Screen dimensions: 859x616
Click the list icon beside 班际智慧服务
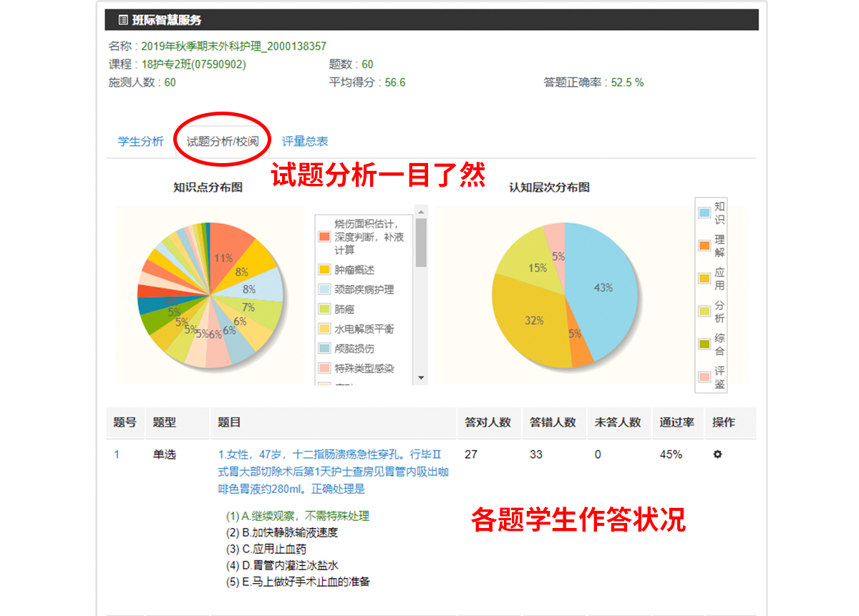[123, 20]
